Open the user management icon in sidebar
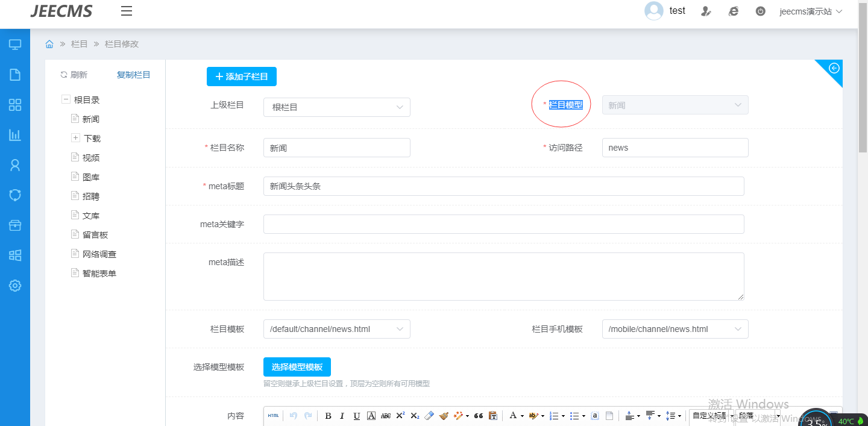The height and width of the screenshot is (426, 868). (15, 165)
